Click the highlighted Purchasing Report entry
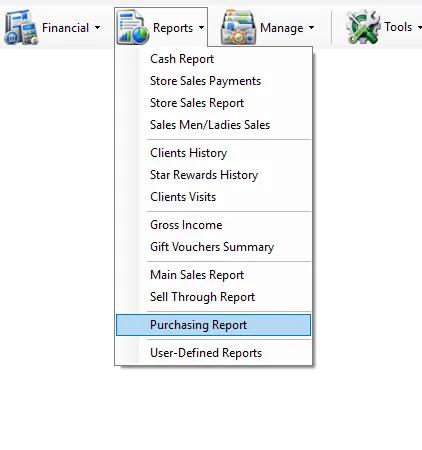Image resolution: width=422 pixels, height=450 pixels. pos(213,325)
